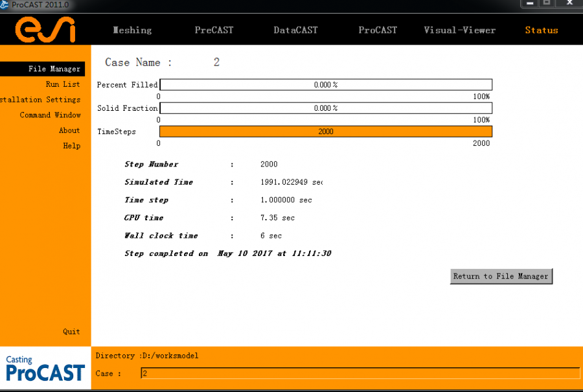Click the Case Name value 2
Image resolution: width=583 pixels, height=392 pixels.
(216, 62)
